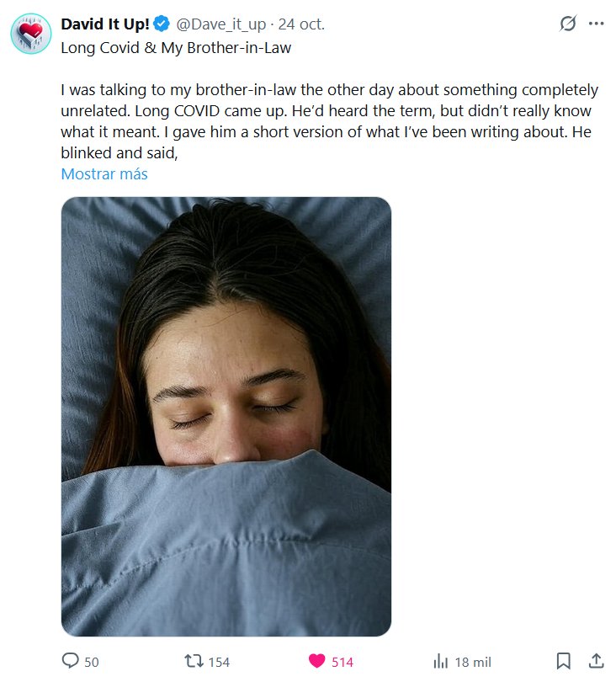616x682 pixels.
Task: Click the blue verified badge
Action: [x=162, y=24]
